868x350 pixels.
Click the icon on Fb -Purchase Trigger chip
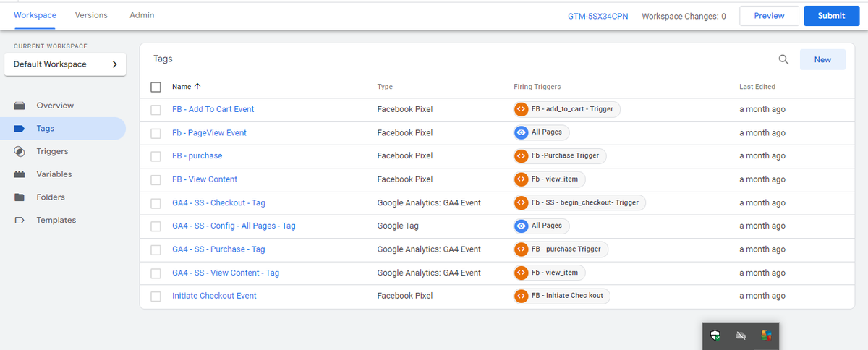point(521,155)
